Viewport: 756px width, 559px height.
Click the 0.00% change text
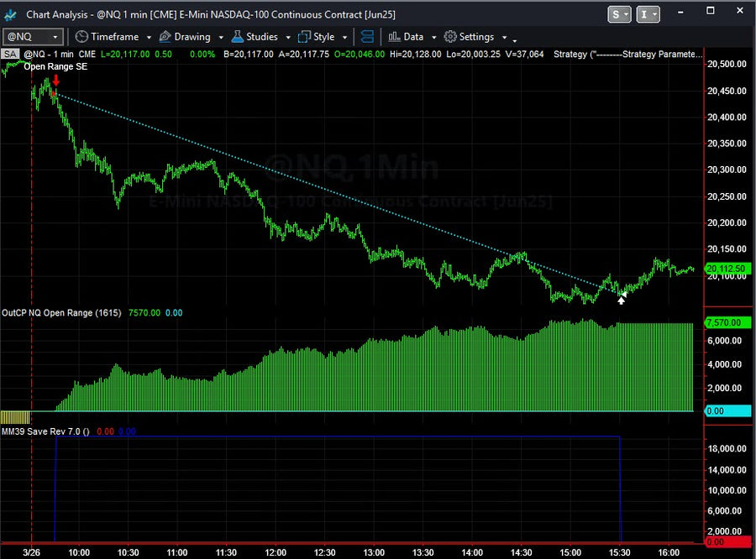[x=202, y=54]
